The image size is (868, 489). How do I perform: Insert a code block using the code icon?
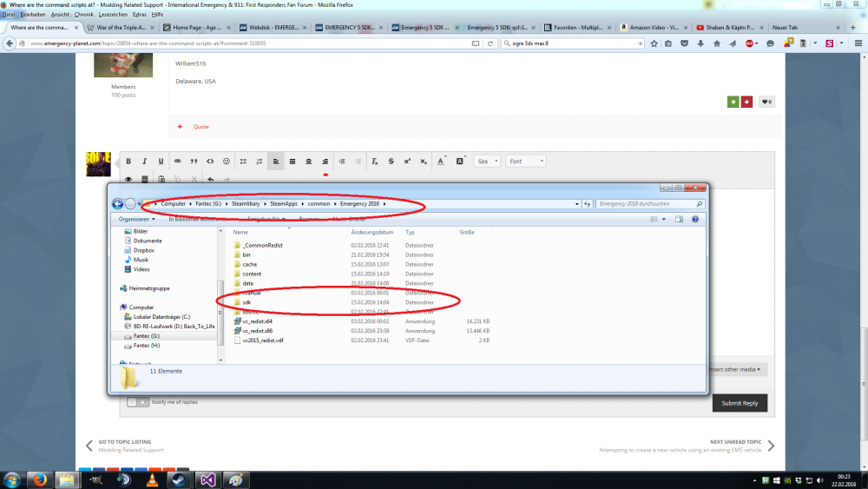210,162
